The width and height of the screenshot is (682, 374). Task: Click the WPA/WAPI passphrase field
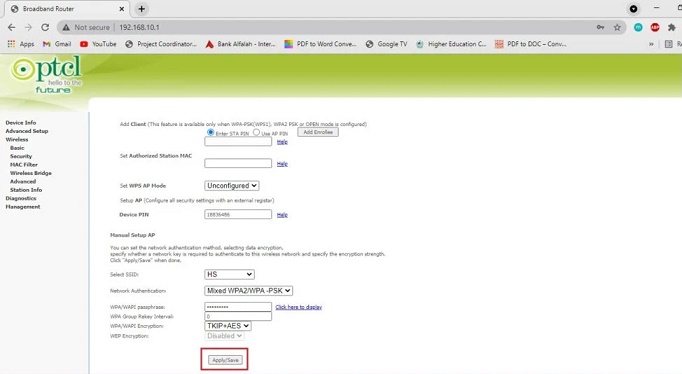click(x=238, y=307)
